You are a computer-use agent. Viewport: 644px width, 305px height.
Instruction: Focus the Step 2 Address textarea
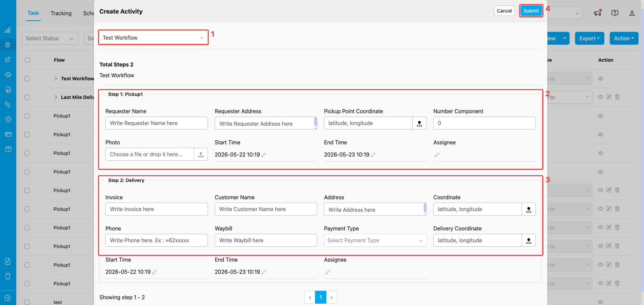point(375,209)
